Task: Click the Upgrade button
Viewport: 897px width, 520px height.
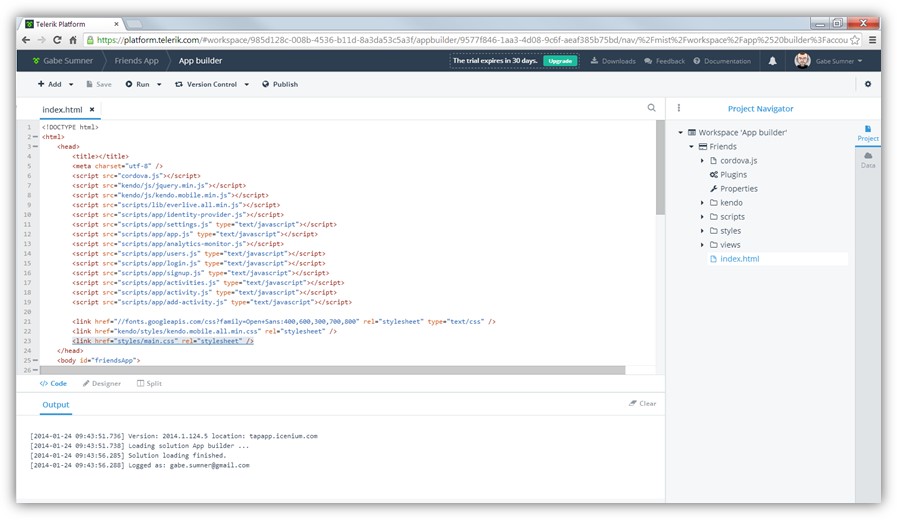Action: [x=560, y=61]
